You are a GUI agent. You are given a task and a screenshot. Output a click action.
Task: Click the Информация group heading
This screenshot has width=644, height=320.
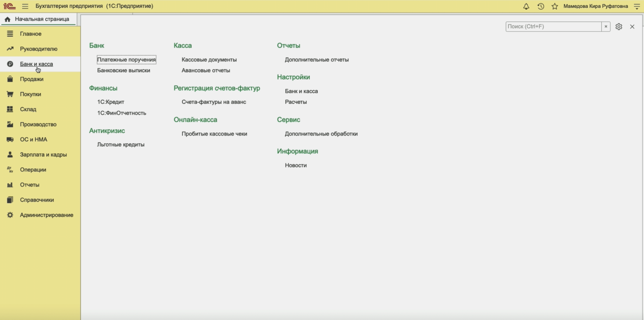pos(297,151)
